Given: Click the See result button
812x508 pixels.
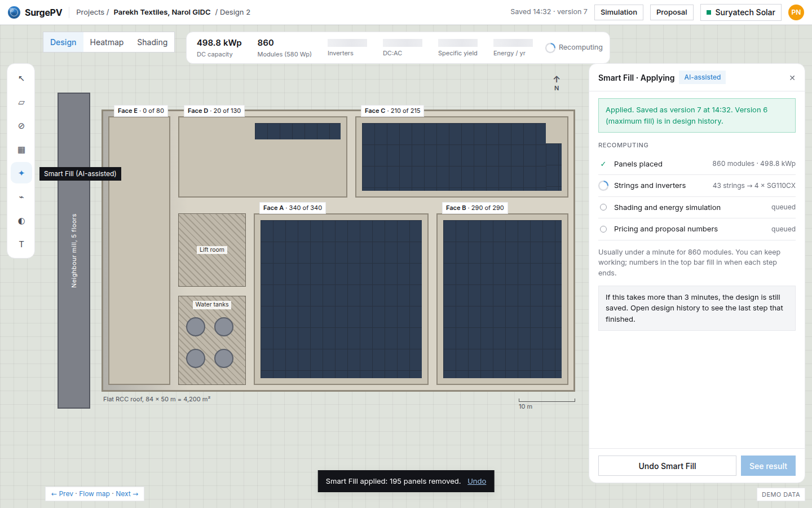Looking at the screenshot, I should (x=768, y=466).
